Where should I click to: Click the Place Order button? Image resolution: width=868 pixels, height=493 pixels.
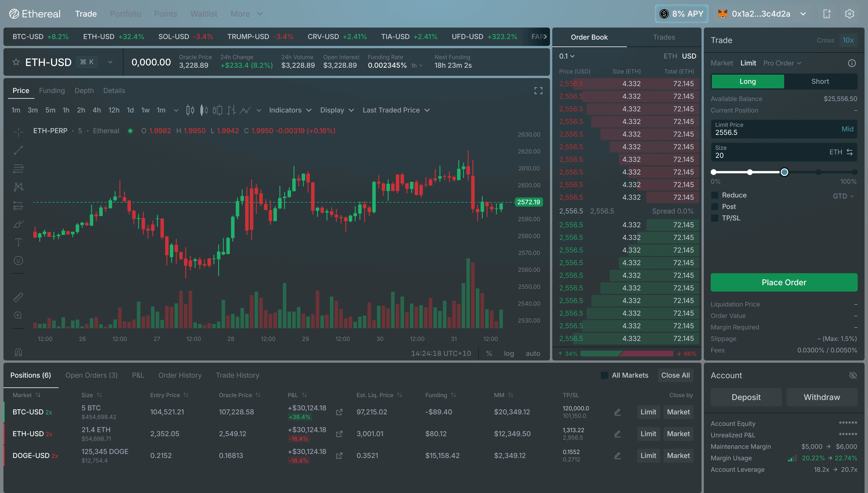click(x=784, y=282)
